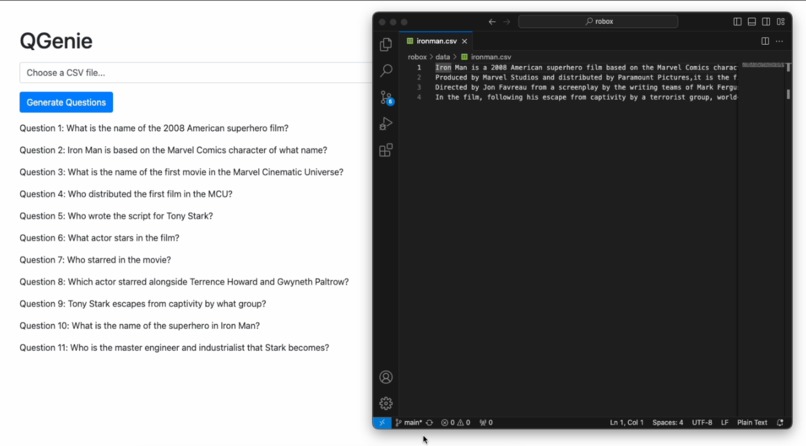Open errors and warnings status item
806x446 pixels.
coord(455,422)
